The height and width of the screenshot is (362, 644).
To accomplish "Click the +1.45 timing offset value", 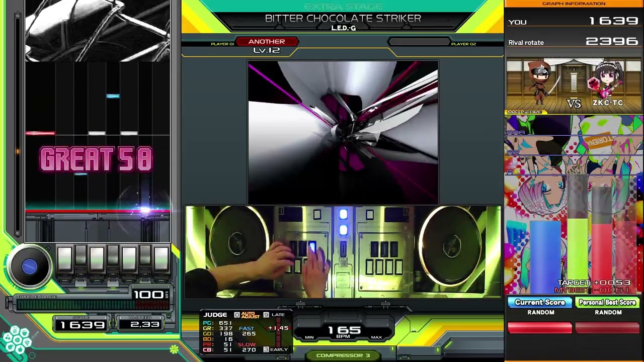I will 278,328.
